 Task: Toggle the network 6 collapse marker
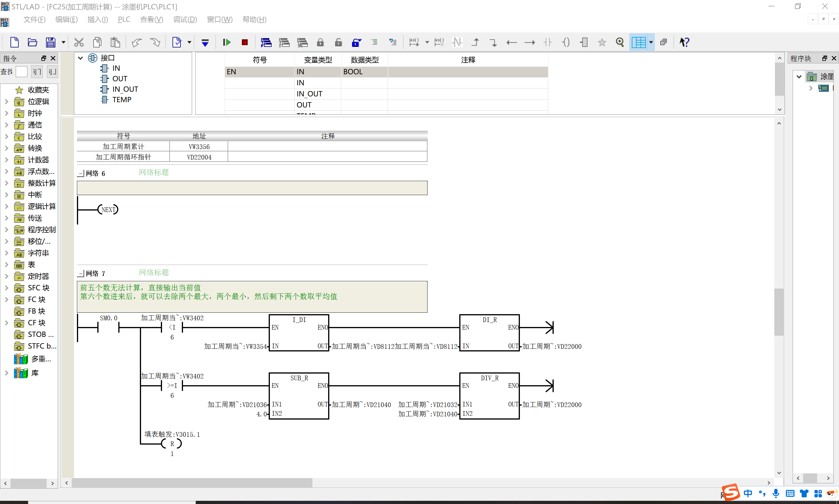81,174
